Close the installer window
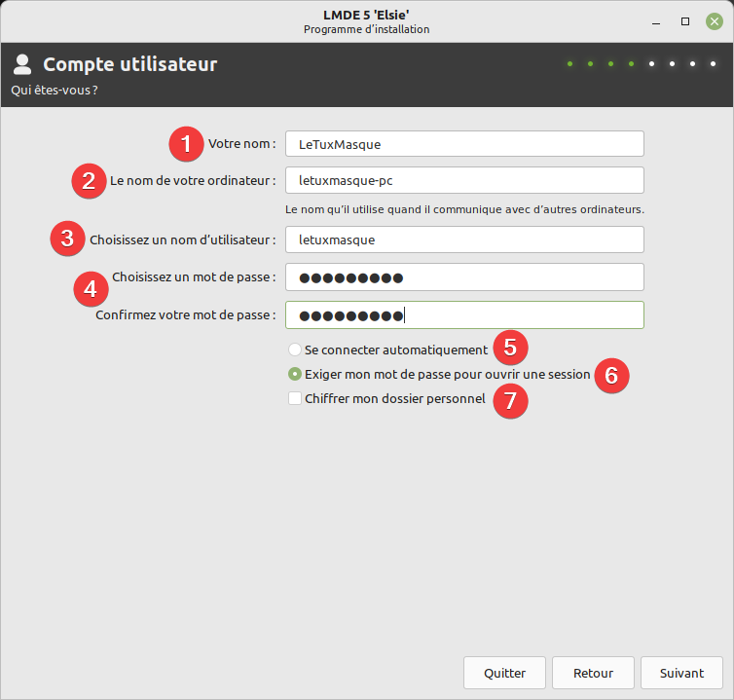 point(714,21)
